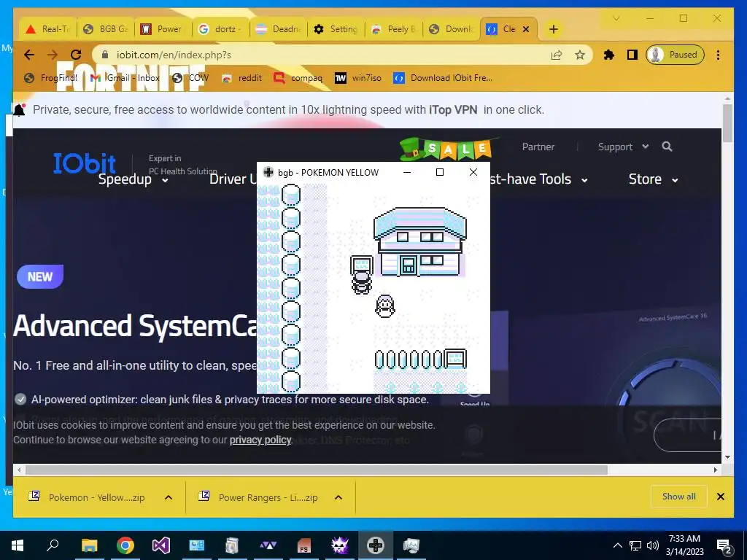Open the Gmail - Inbox bookmark
Image resolution: width=747 pixels, height=560 pixels.
click(x=125, y=77)
